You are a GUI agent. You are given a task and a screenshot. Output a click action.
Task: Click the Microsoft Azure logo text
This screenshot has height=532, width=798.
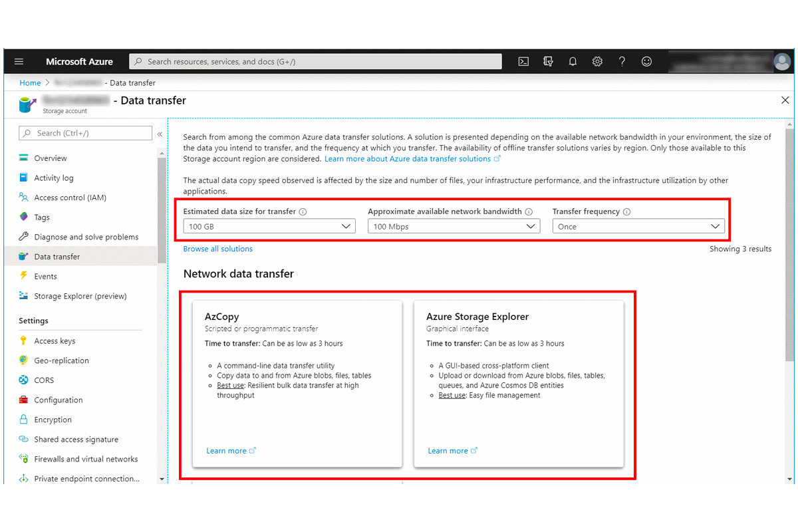coord(79,61)
